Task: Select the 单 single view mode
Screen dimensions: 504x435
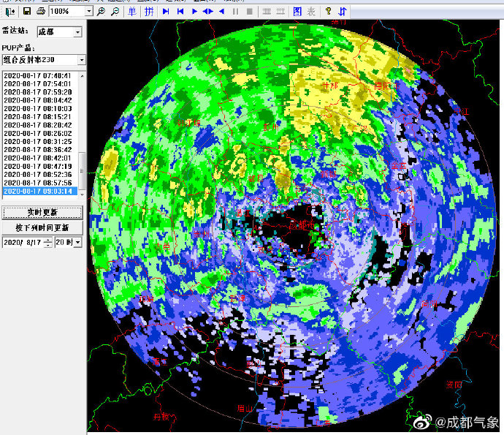Action: pos(131,12)
